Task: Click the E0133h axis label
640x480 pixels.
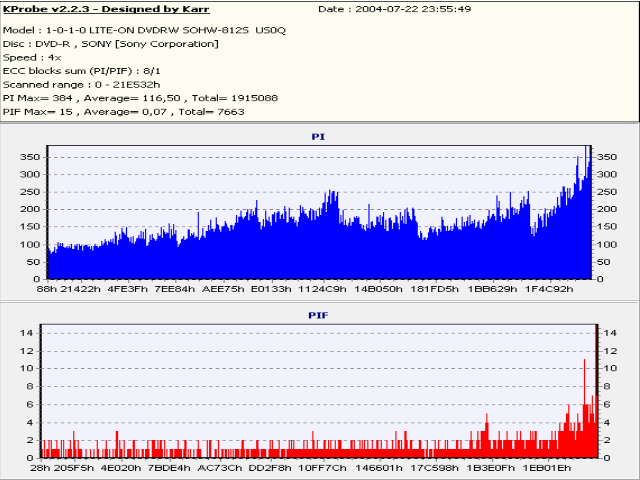Action: pos(271,289)
